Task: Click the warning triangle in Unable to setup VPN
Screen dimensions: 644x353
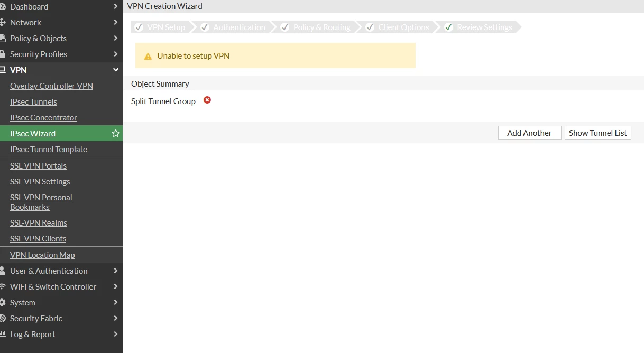Action: point(148,56)
